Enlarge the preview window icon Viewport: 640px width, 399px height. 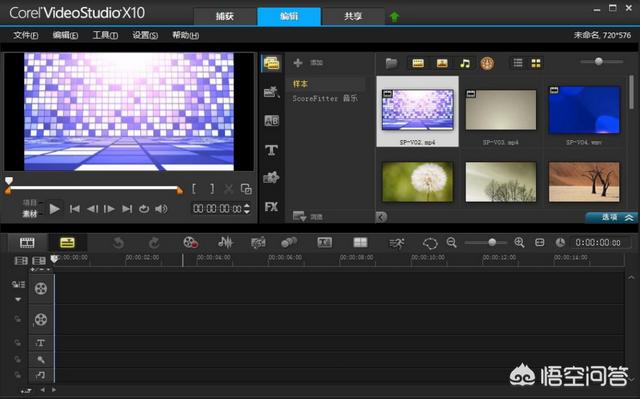pos(246,189)
